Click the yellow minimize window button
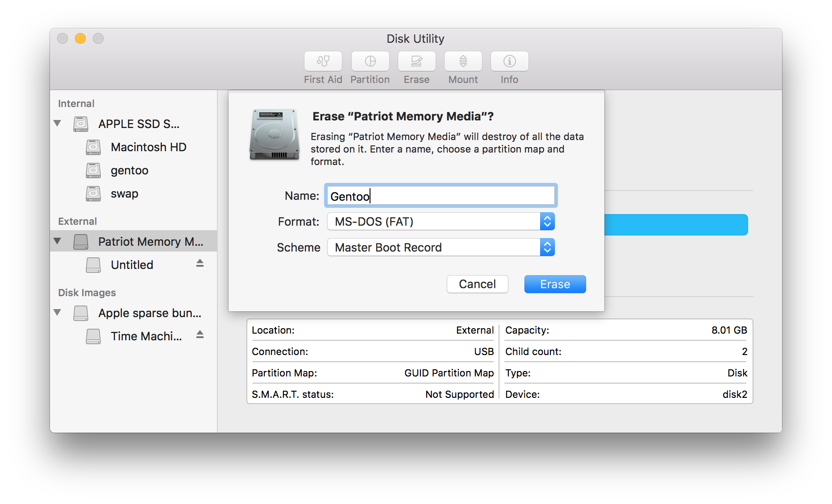 [80, 38]
